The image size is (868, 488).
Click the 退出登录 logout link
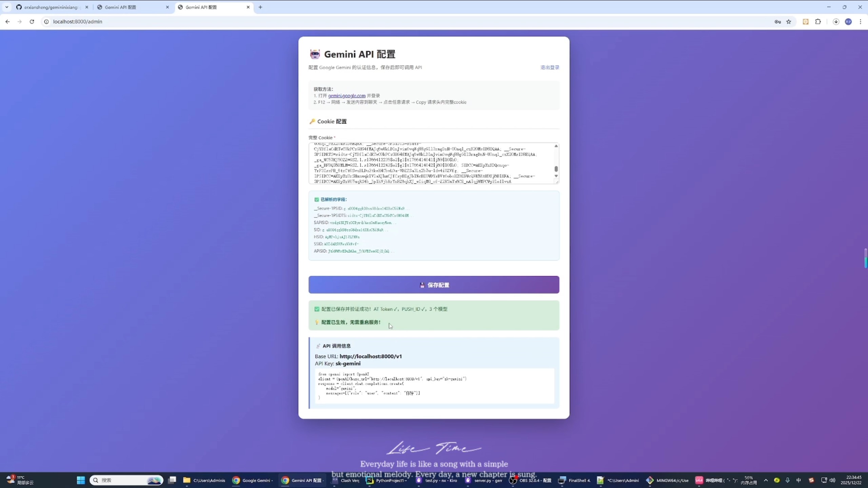point(550,67)
